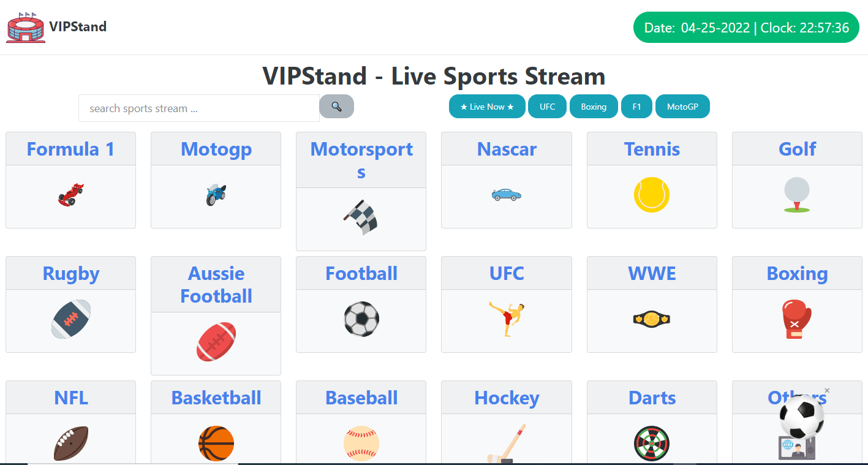Select the UFC quick filter button
The width and height of the screenshot is (868, 465).
pos(548,107)
